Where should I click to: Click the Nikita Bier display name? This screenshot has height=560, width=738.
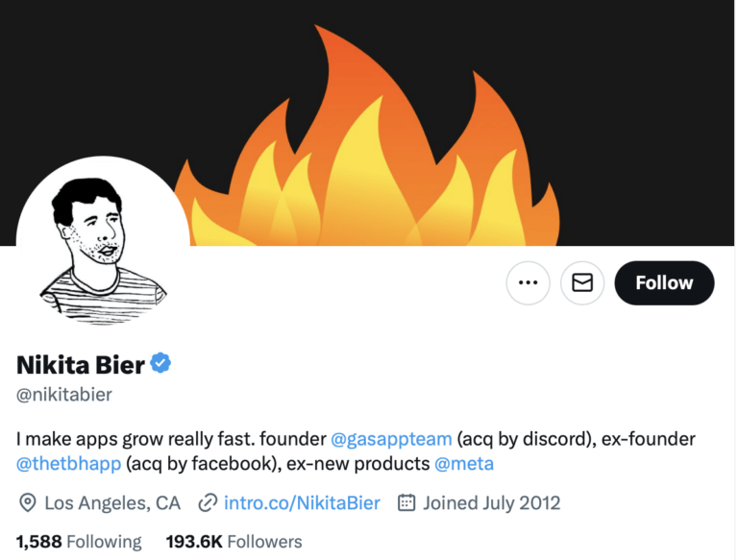click(81, 364)
